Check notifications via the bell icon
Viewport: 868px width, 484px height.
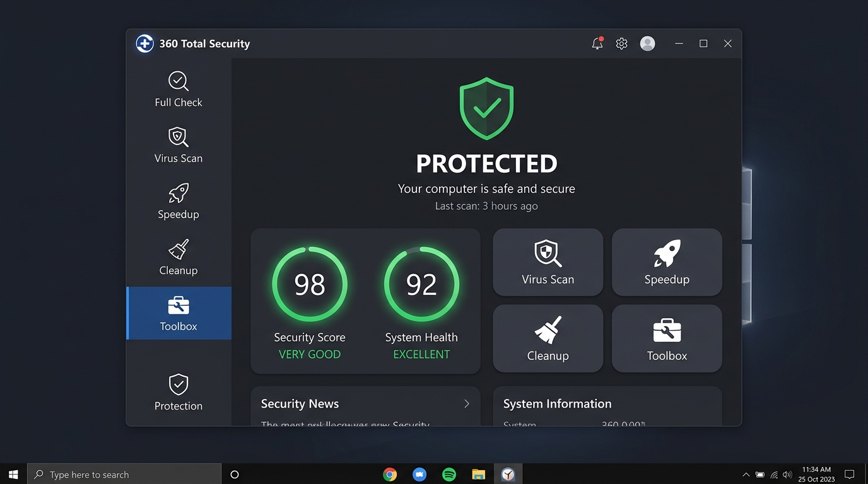tap(596, 43)
